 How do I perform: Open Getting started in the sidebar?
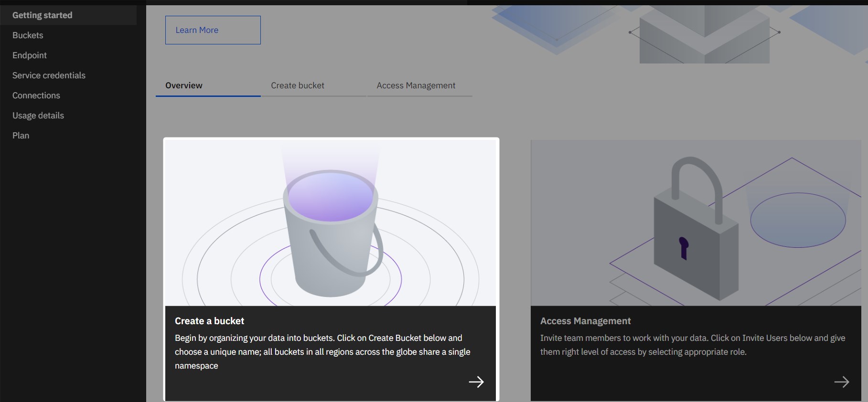tap(43, 15)
